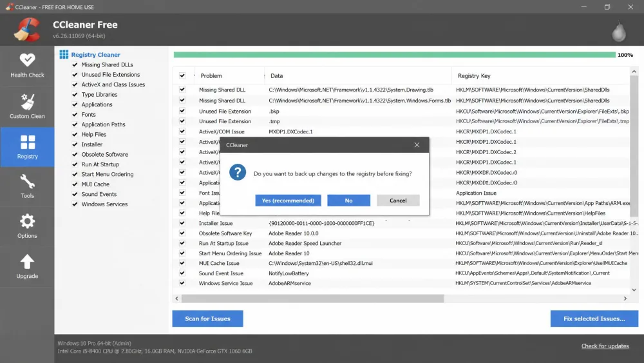Click Scan for Issues button

(x=207, y=319)
